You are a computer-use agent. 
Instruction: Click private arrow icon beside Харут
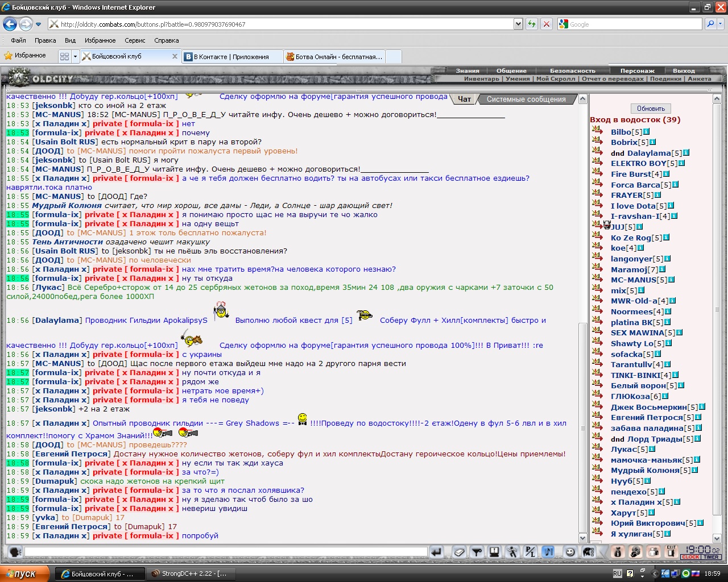click(x=597, y=512)
